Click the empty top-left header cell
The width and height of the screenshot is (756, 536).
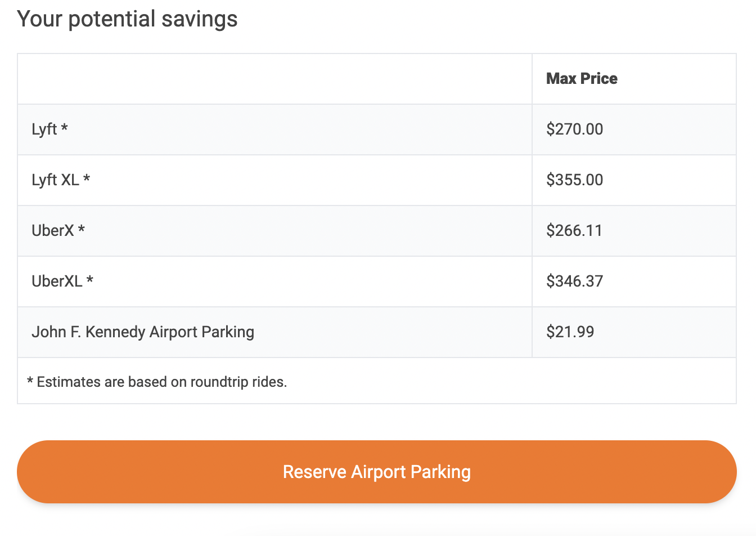click(274, 79)
